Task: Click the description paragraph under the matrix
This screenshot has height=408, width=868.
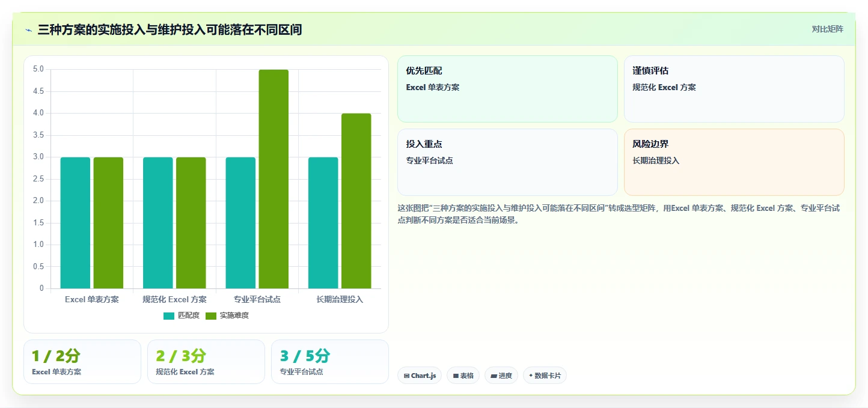Action: (619, 214)
